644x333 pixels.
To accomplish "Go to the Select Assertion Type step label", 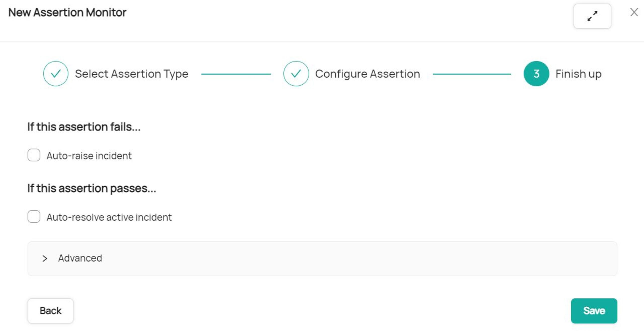I will pyautogui.click(x=132, y=74).
